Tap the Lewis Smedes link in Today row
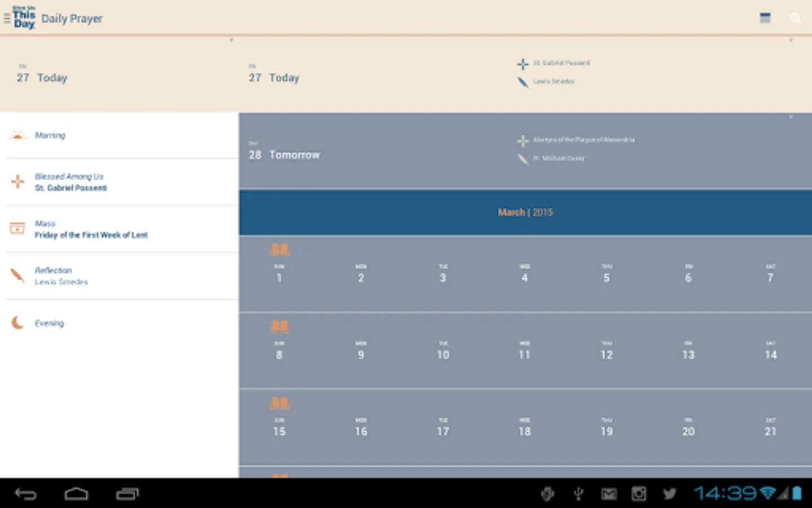The image size is (812, 508). pos(554,81)
